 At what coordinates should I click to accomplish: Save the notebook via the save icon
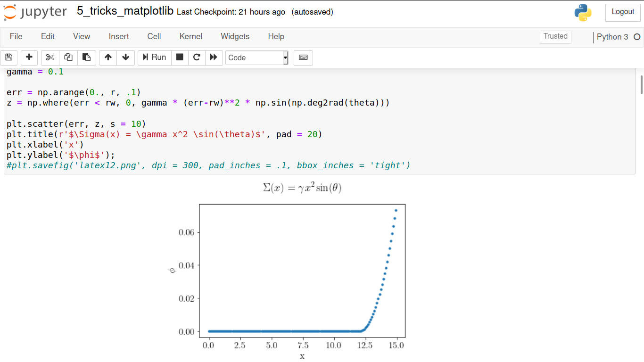click(8, 58)
